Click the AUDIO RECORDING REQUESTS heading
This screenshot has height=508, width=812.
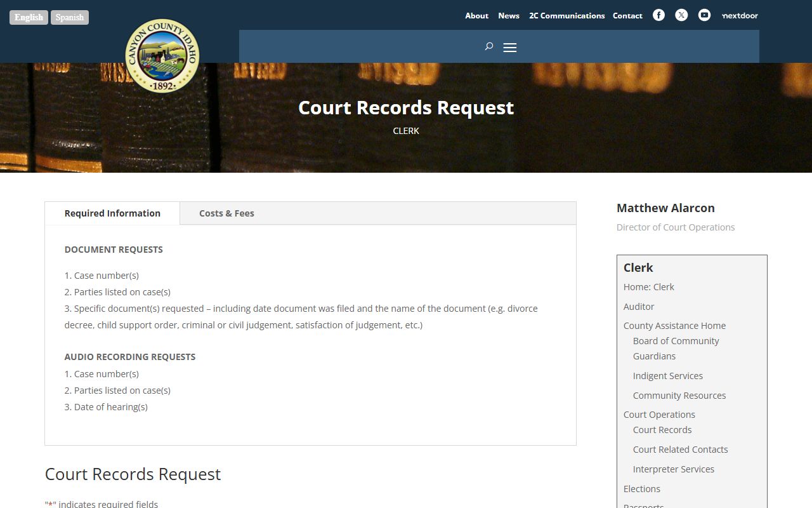click(x=130, y=357)
